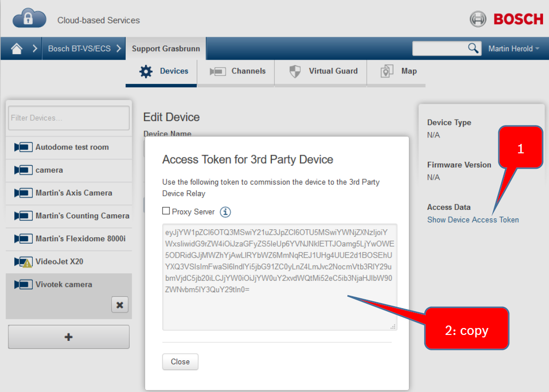The width and height of the screenshot is (549, 392).
Task: Enable the Proxy Server checkbox
Action: [x=166, y=211]
